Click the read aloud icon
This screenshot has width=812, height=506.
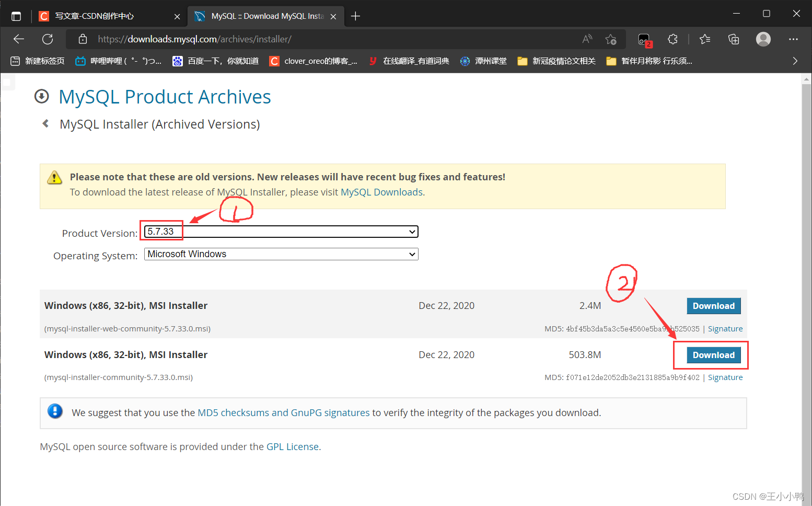coord(587,39)
